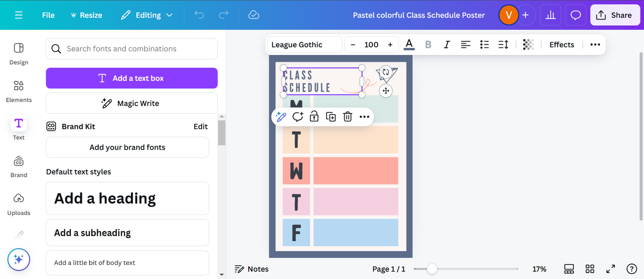This screenshot has height=279, width=644.
Task: Enter fullscreen present mode
Action: 610,269
